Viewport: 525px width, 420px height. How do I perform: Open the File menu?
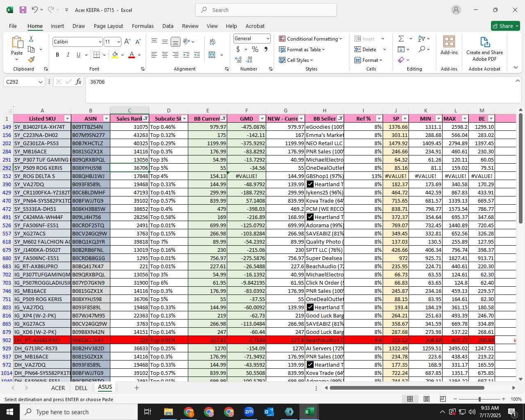13,26
